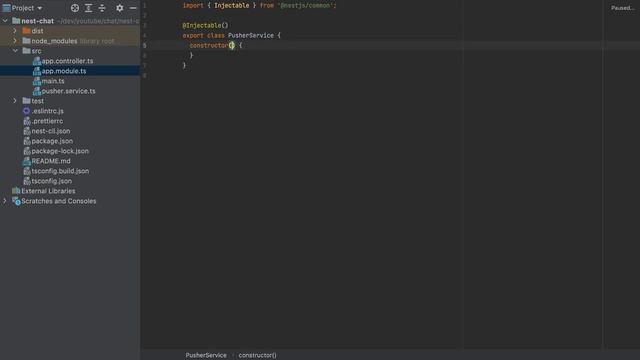Click the Collapse All icon
The height and width of the screenshot is (360, 640).
pos(102,8)
